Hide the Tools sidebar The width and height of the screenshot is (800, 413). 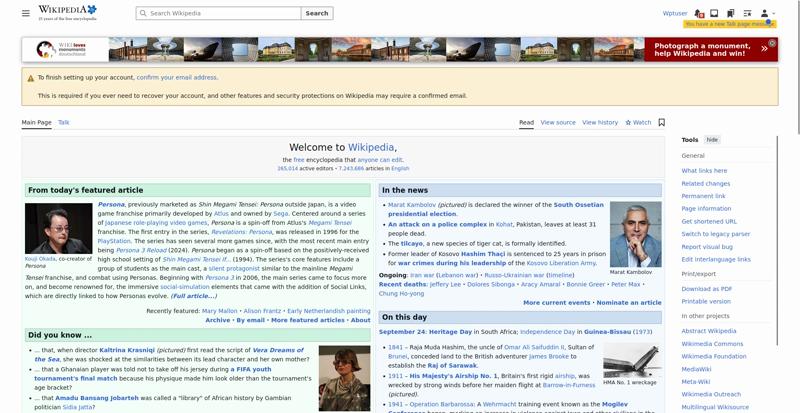[712, 140]
